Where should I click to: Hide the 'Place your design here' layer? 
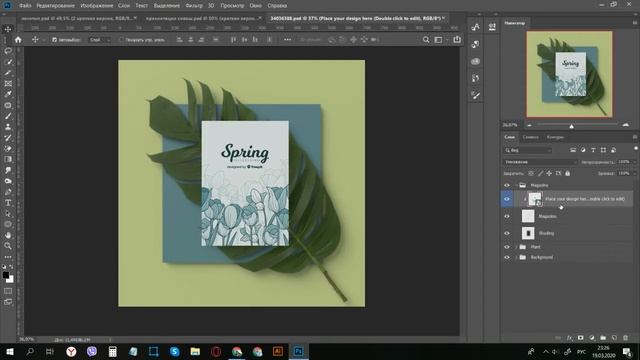[x=507, y=199]
